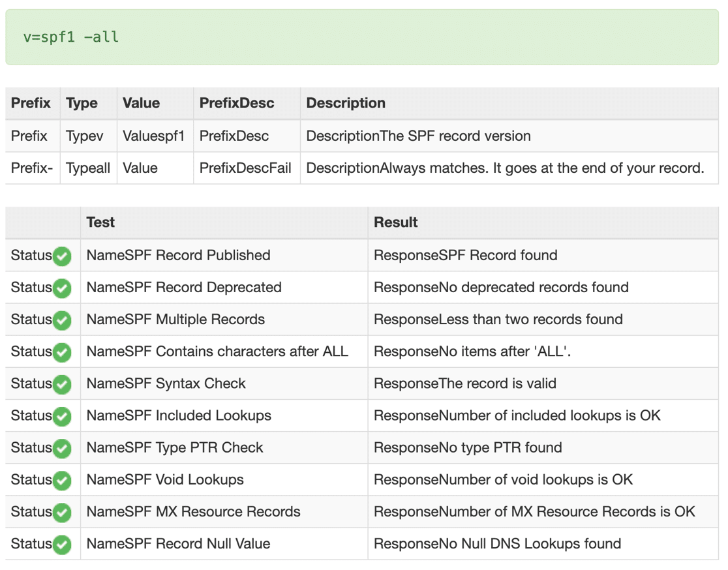This screenshot has width=728, height=570.
Task: Click the green code block background
Action: pos(364,37)
